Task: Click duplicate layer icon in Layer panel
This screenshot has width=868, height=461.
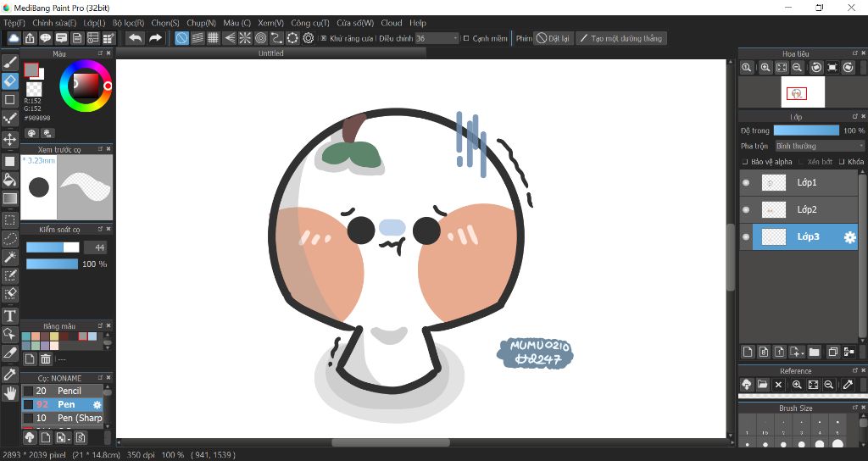Action: coord(832,352)
